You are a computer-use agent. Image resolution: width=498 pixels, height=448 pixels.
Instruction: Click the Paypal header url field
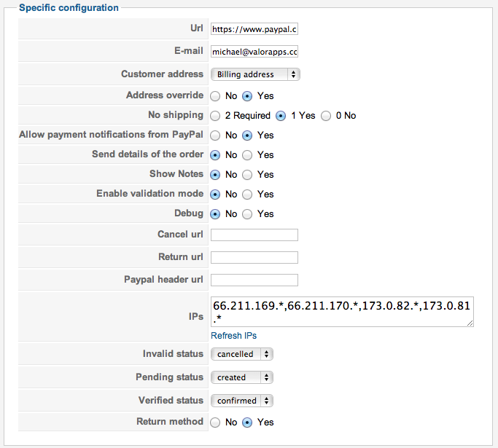tap(254, 280)
